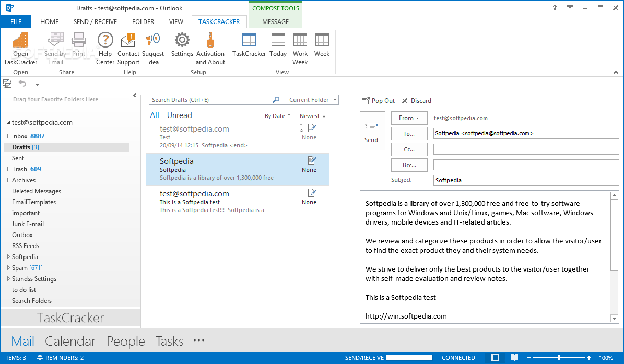This screenshot has height=364, width=624.
Task: Click the Bcc... button
Action: [x=409, y=165]
